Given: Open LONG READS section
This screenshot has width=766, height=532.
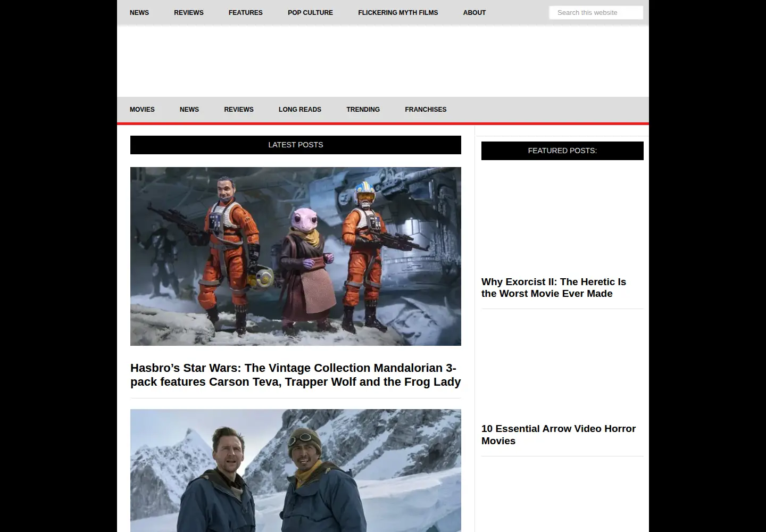Looking at the screenshot, I should click(300, 109).
